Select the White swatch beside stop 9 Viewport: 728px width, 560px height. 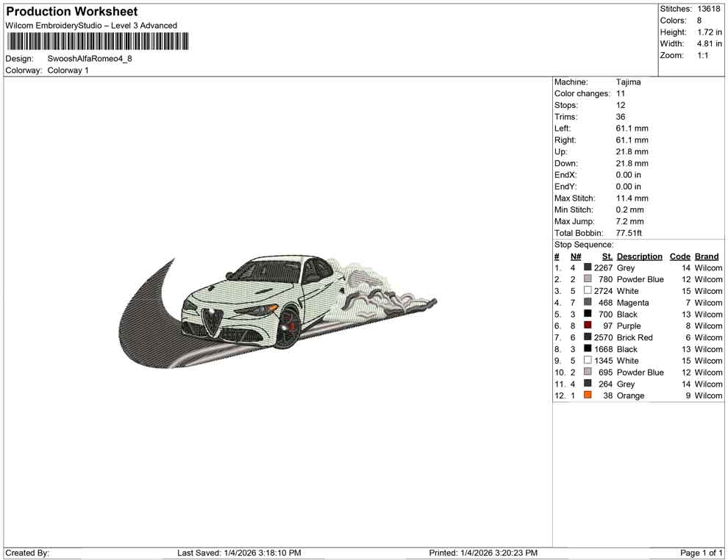pyautogui.click(x=588, y=360)
